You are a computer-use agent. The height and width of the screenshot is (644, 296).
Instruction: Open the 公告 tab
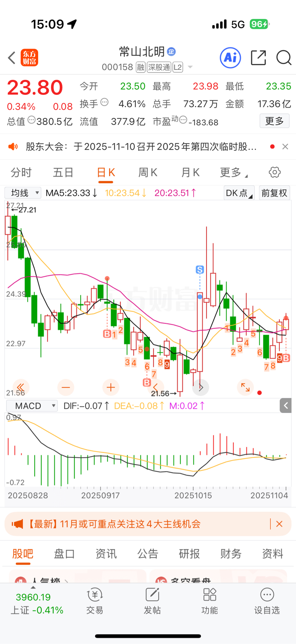148,554
